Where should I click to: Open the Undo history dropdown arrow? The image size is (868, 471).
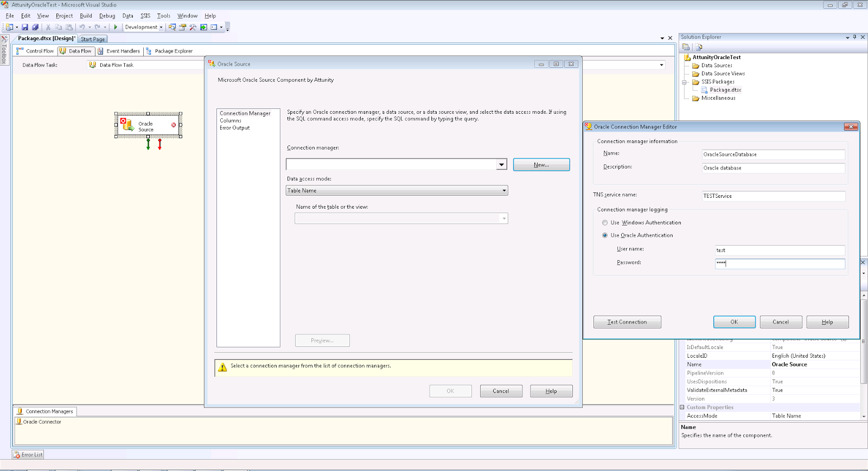coord(90,27)
